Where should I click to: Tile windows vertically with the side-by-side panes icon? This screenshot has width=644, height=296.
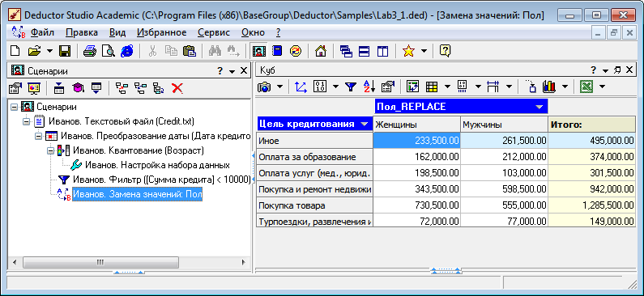point(383,51)
